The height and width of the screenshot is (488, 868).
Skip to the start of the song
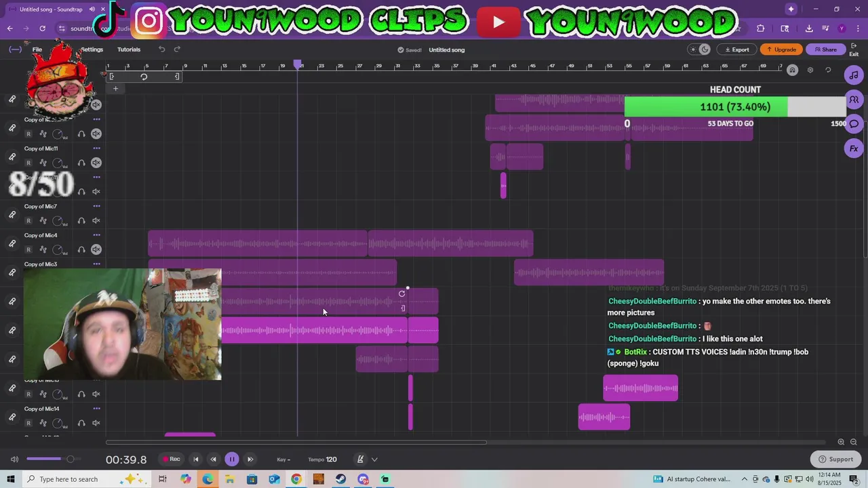[196, 460]
